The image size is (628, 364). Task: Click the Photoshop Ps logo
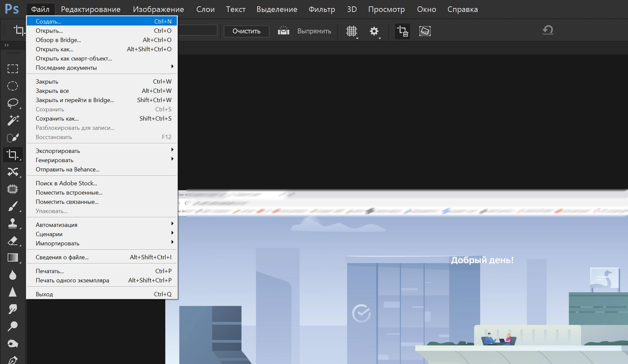pyautogui.click(x=12, y=9)
